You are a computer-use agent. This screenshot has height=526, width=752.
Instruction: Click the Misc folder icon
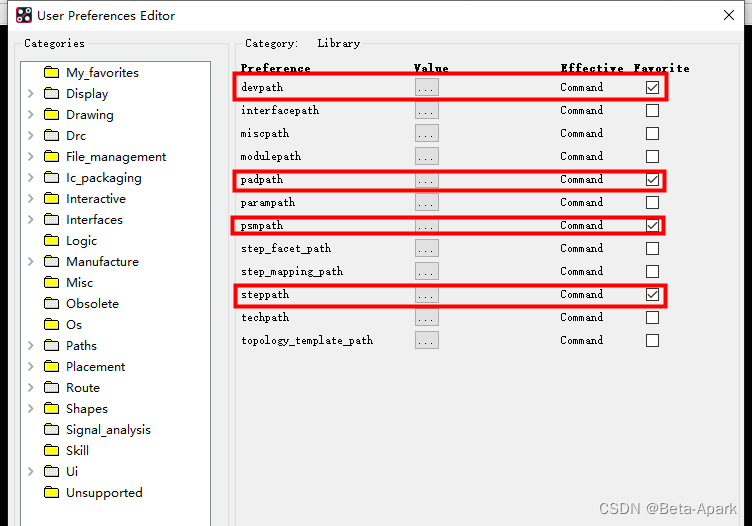tap(52, 283)
